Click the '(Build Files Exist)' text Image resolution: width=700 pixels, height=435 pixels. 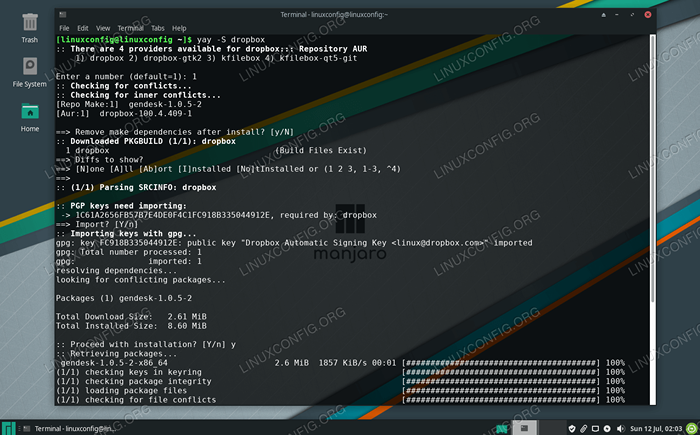[x=321, y=151]
